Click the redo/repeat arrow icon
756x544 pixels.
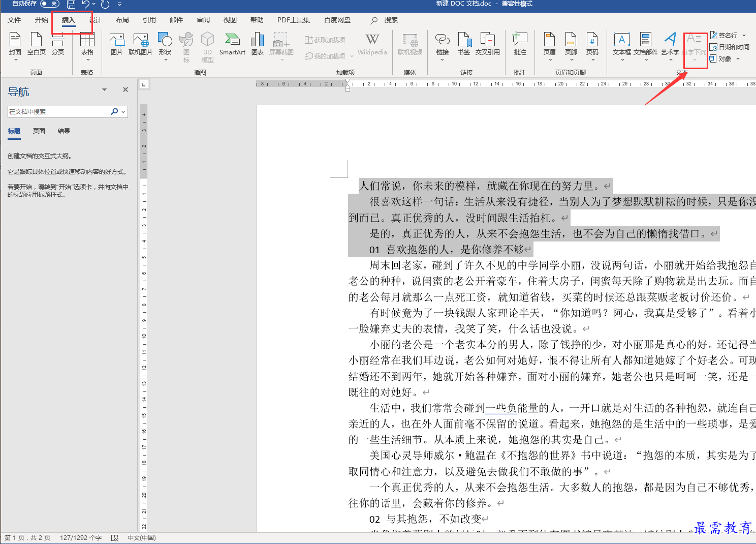coord(105,4)
